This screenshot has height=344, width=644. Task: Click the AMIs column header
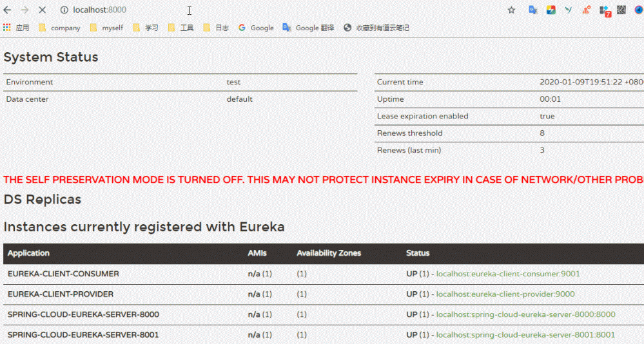(x=257, y=253)
